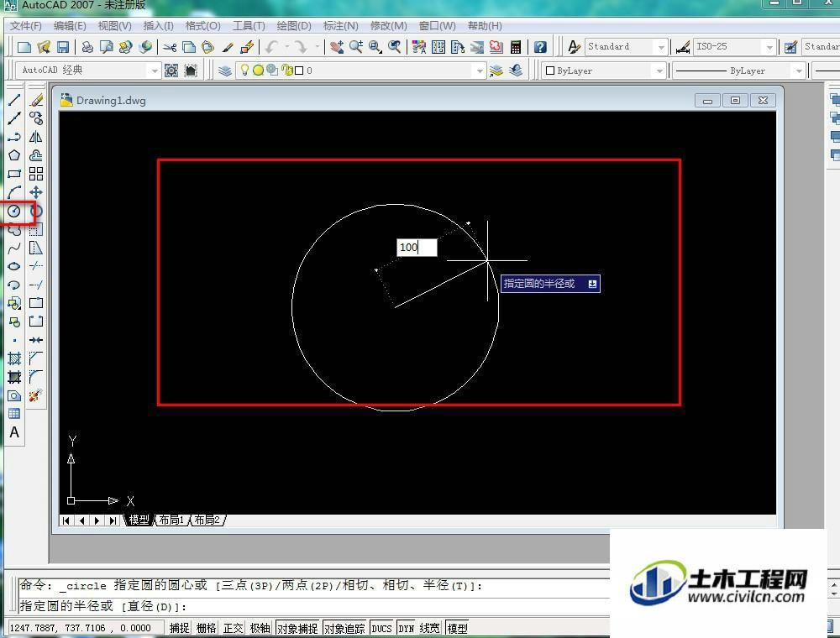This screenshot has width=840, height=638.
Task: Expand the ByLayer color dropdown
Action: (x=659, y=71)
